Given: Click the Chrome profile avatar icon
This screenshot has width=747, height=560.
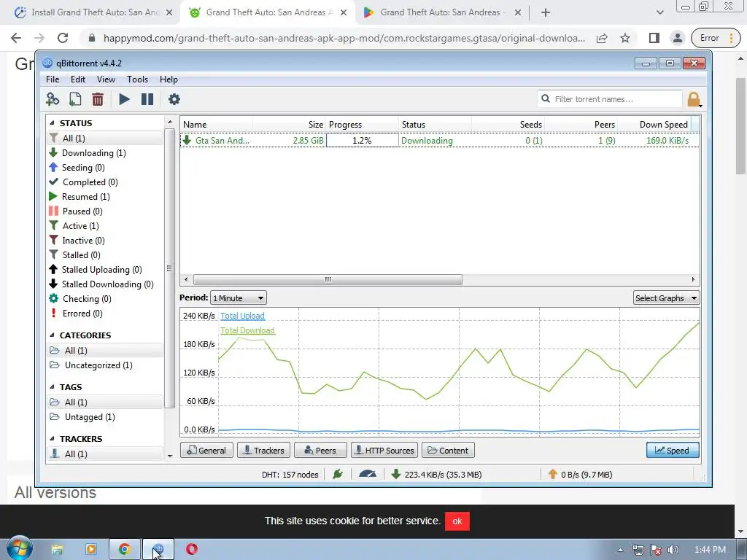Looking at the screenshot, I should [677, 38].
